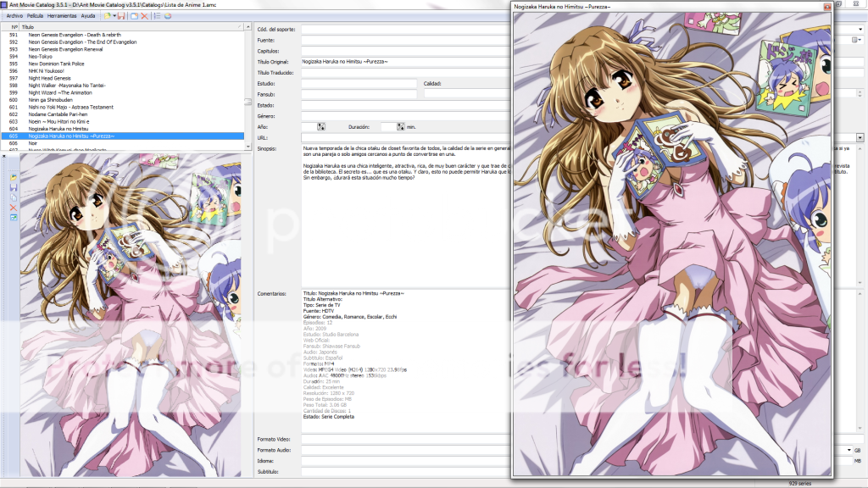The width and height of the screenshot is (868, 488).
Task: Open the Archivo menu
Action: (14, 16)
